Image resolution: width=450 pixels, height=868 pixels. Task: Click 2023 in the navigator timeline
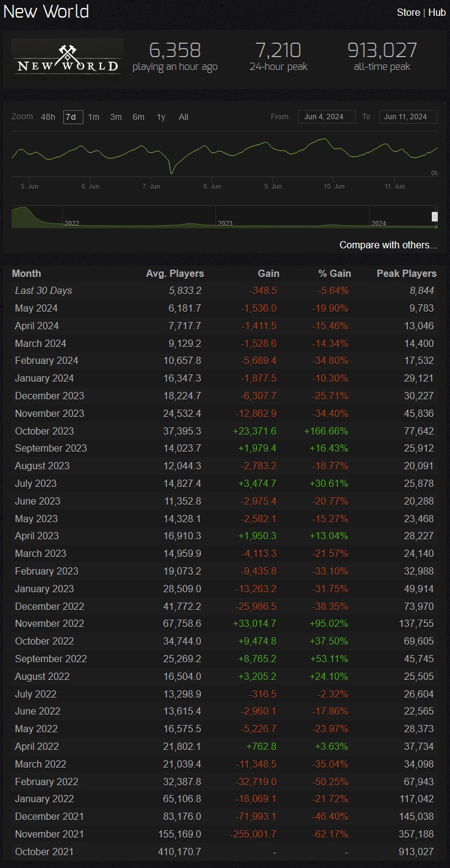[225, 223]
